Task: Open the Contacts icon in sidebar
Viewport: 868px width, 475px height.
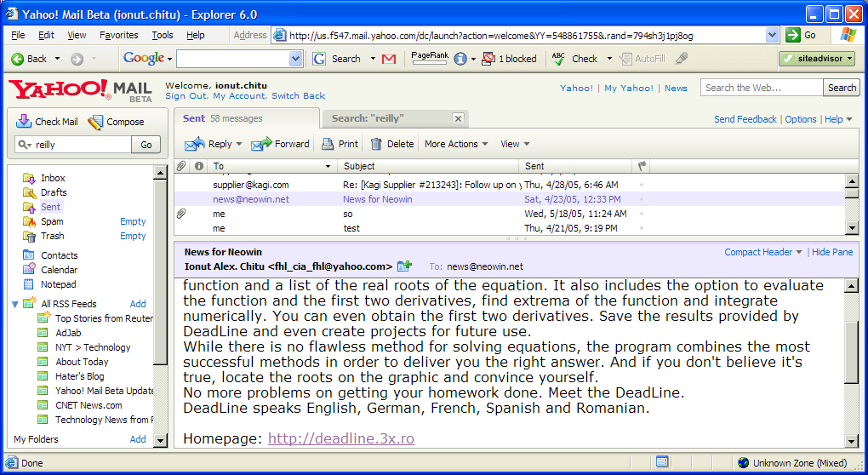Action: click(x=29, y=255)
